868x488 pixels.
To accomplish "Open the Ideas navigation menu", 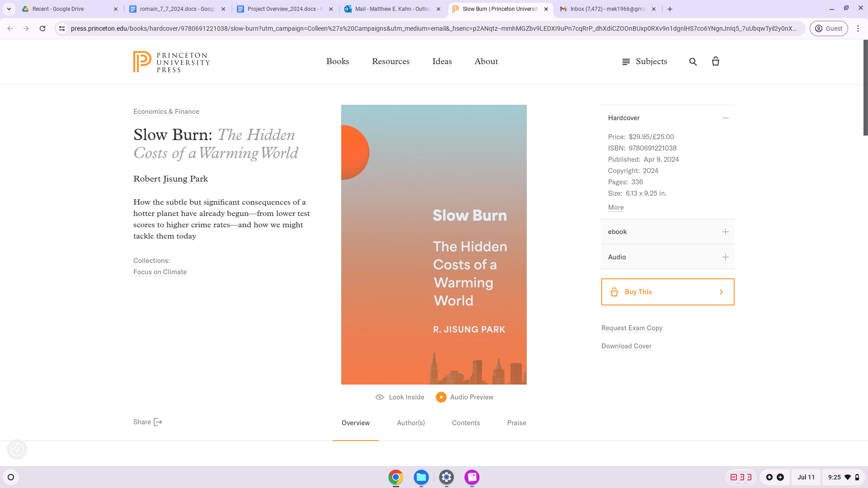I will point(442,61).
